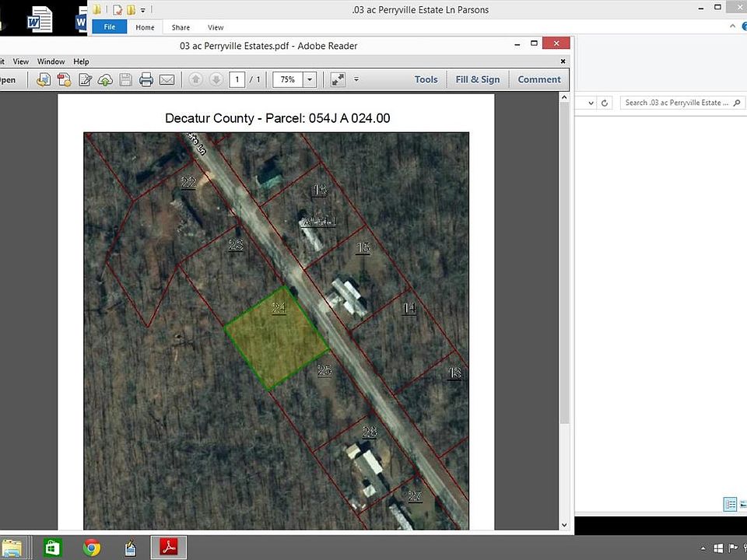Screen dimensions: 747x560
Task: Upload the file using the cloud icon
Action: (x=105, y=79)
